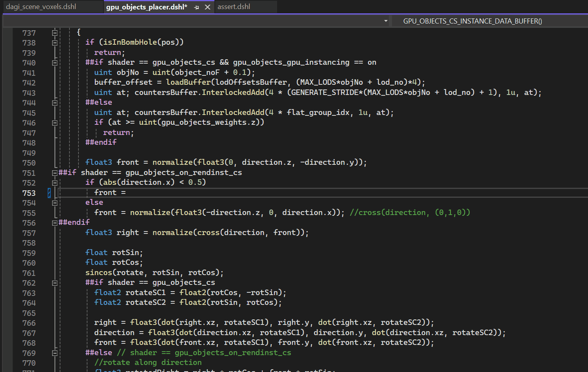
Task: Open the dagi_scene_voxels.dshl tab
Action: tap(41, 7)
